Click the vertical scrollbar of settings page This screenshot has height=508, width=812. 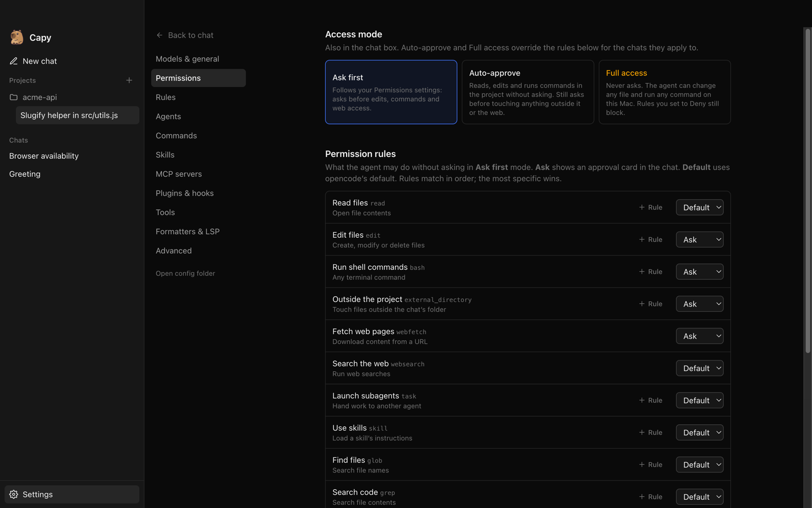pos(808,190)
